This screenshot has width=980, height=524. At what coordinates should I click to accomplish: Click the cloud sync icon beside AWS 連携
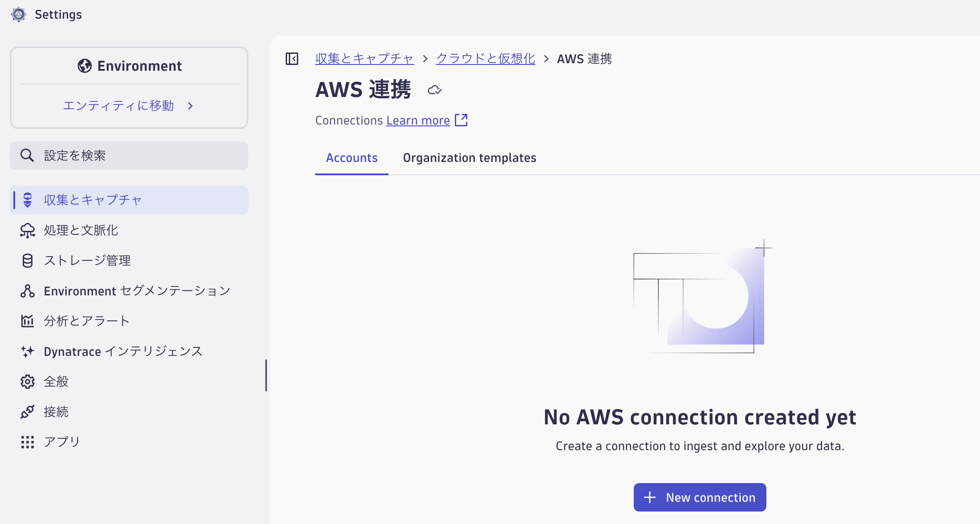(x=434, y=90)
